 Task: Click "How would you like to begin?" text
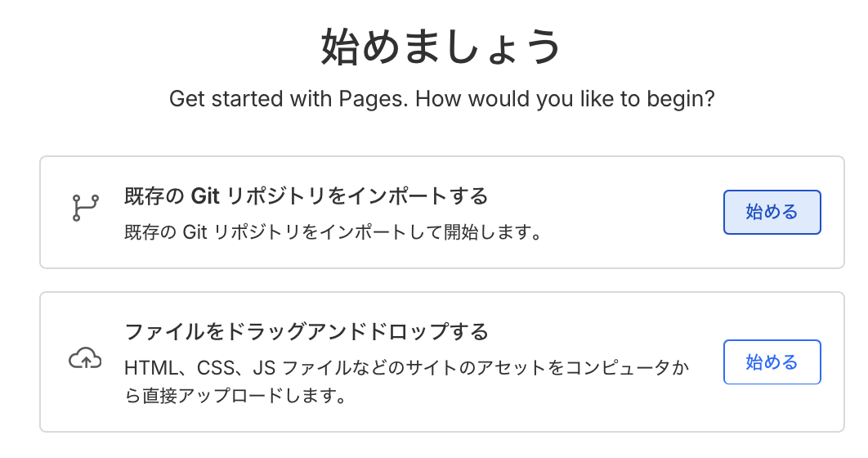click(566, 100)
